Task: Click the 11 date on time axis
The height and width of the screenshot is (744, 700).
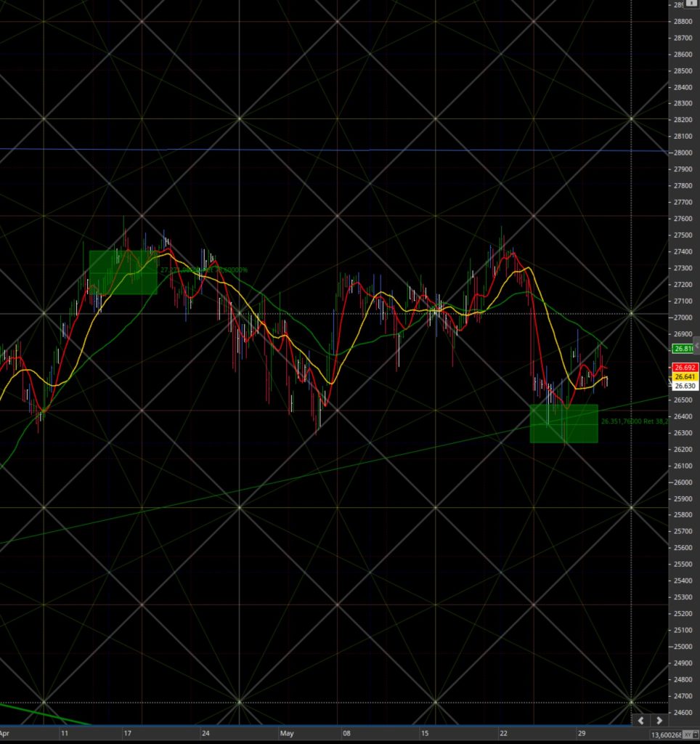Action: coord(64,733)
